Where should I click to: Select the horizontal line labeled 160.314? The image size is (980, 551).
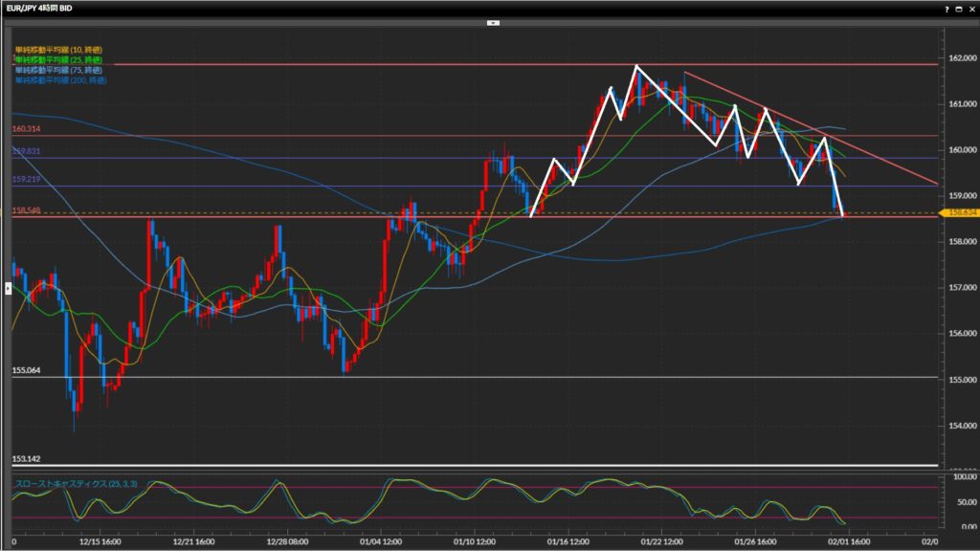27,129
